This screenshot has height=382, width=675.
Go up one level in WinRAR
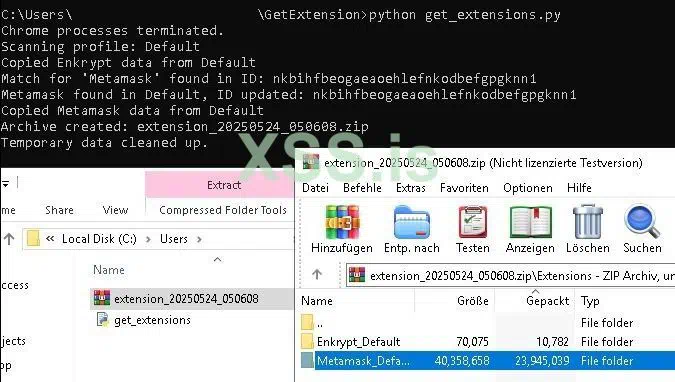[317, 274]
